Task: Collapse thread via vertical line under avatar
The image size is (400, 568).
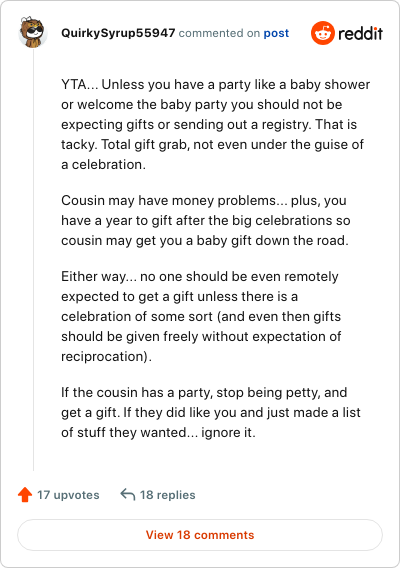Action: point(33,260)
